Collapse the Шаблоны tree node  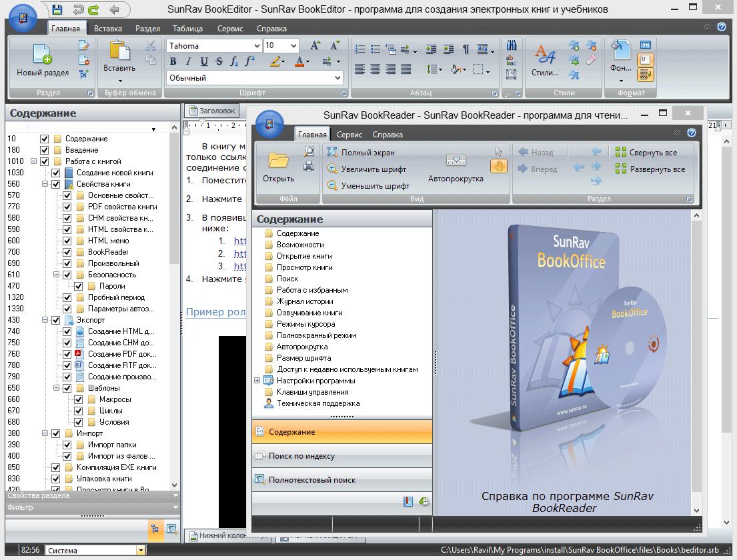point(56,388)
